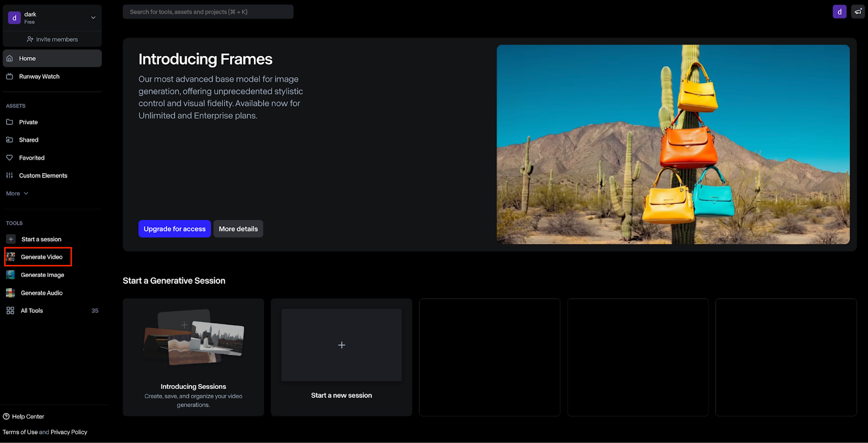Viewport: 868px width, 443px height.
Task: Focus the search tools and assets field
Action: point(208,12)
